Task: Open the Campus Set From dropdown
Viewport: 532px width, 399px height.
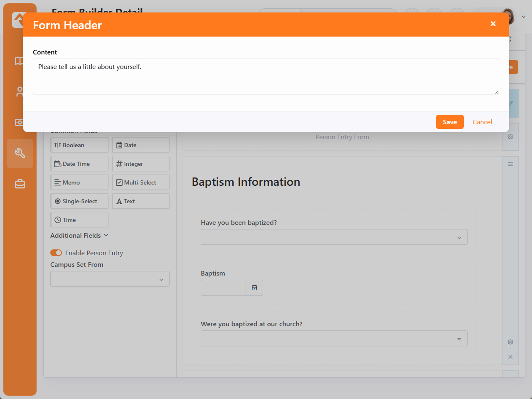Action: coord(110,279)
